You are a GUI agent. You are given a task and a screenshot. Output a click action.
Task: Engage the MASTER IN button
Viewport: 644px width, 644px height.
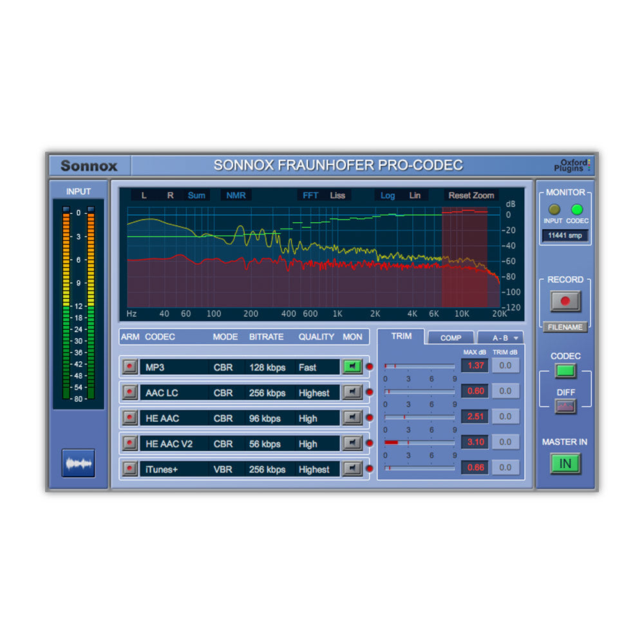(x=565, y=463)
